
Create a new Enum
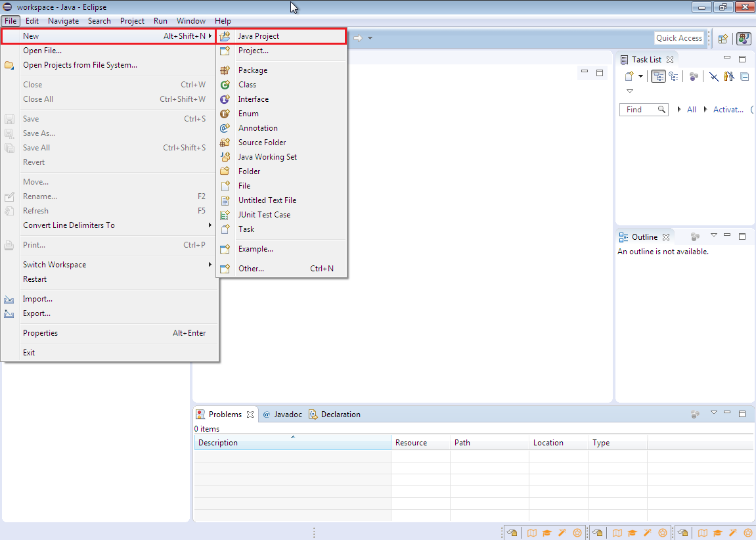pos(282,114)
